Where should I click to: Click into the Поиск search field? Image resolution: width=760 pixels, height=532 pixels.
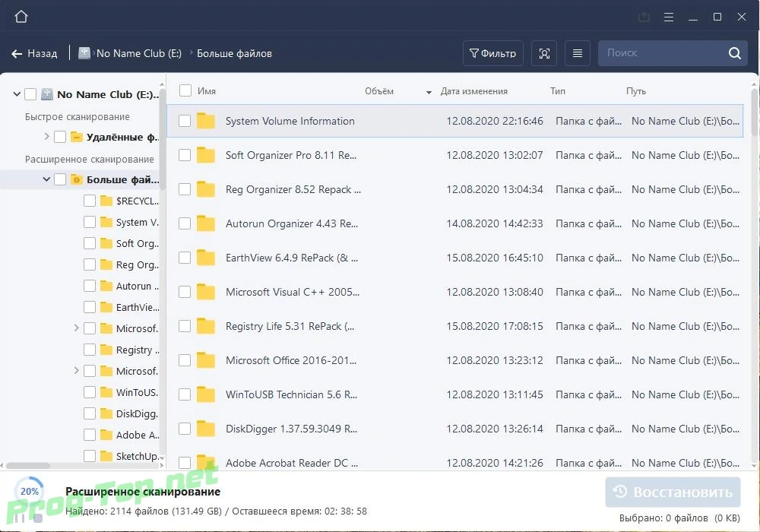[664, 53]
